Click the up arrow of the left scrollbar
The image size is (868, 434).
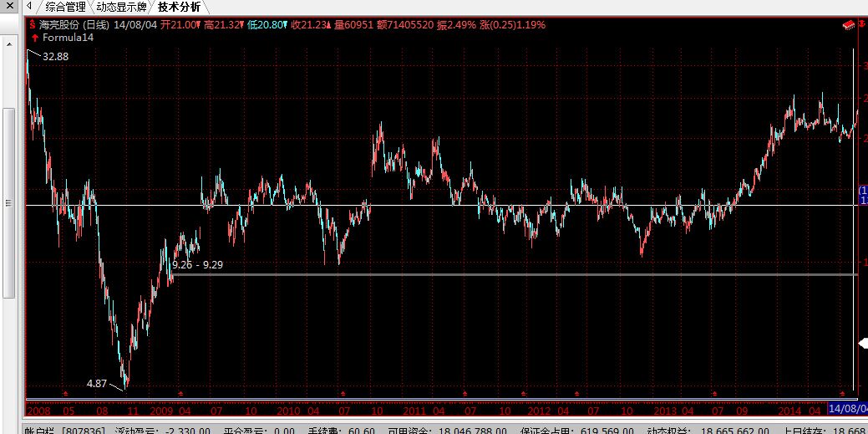coord(9,42)
